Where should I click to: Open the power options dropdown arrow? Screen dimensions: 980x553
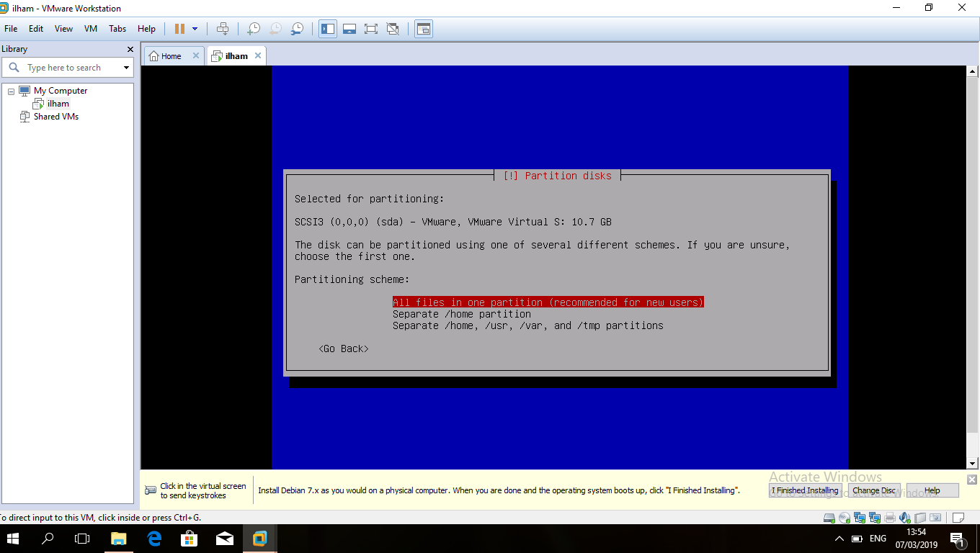point(195,29)
